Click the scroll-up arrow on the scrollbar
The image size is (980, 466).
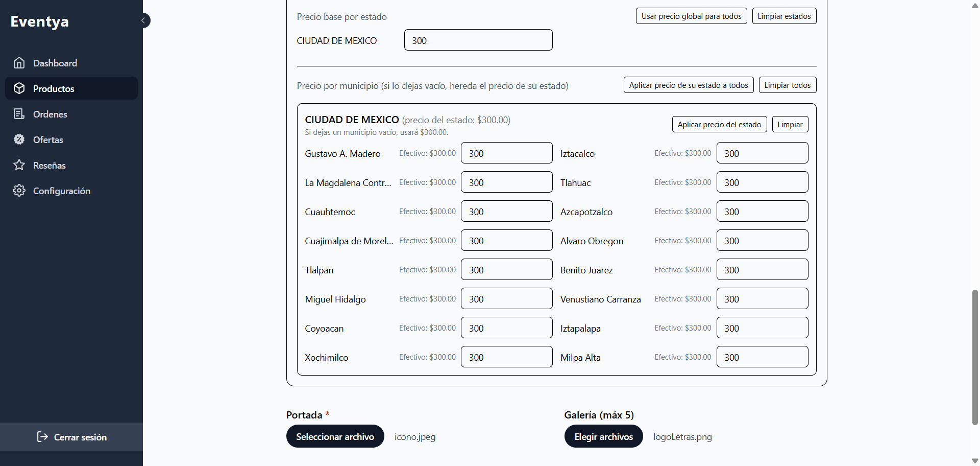(974, 6)
